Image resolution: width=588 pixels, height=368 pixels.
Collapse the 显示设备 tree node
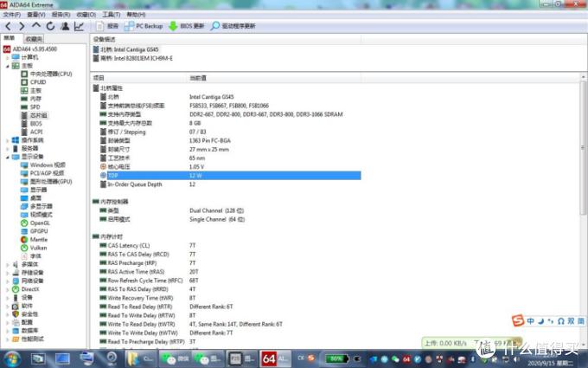[x=8, y=157]
